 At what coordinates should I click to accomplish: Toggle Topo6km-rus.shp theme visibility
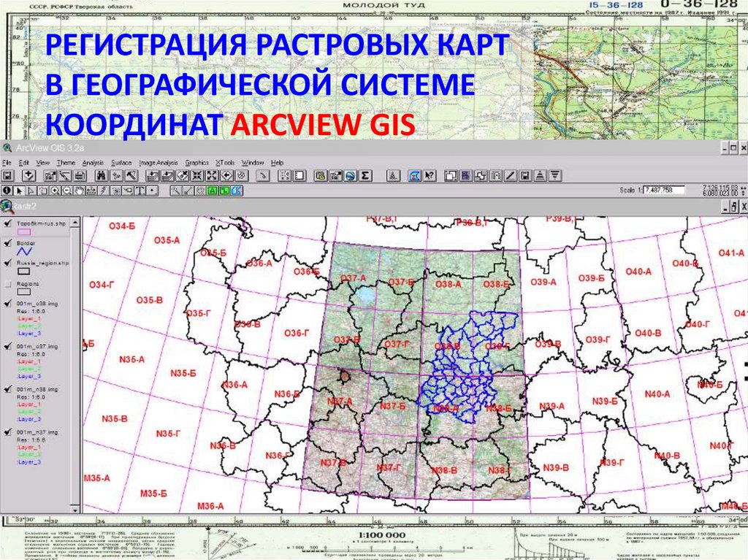7,223
